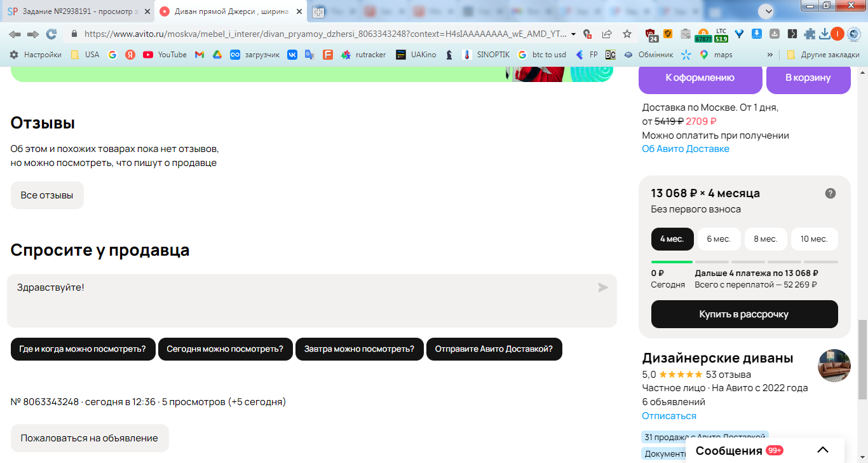Choose the Завтра можно посмотреть? prompt
This screenshot has height=463, width=868.
tap(360, 349)
